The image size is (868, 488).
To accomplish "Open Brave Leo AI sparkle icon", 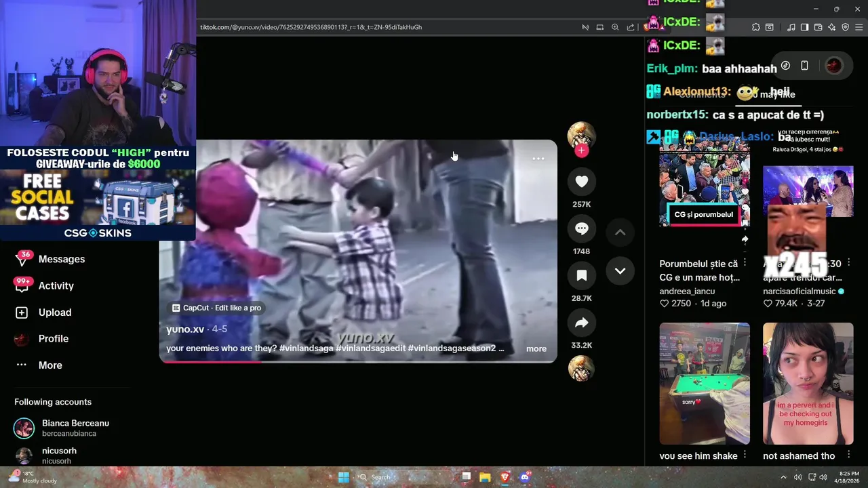I will (831, 27).
